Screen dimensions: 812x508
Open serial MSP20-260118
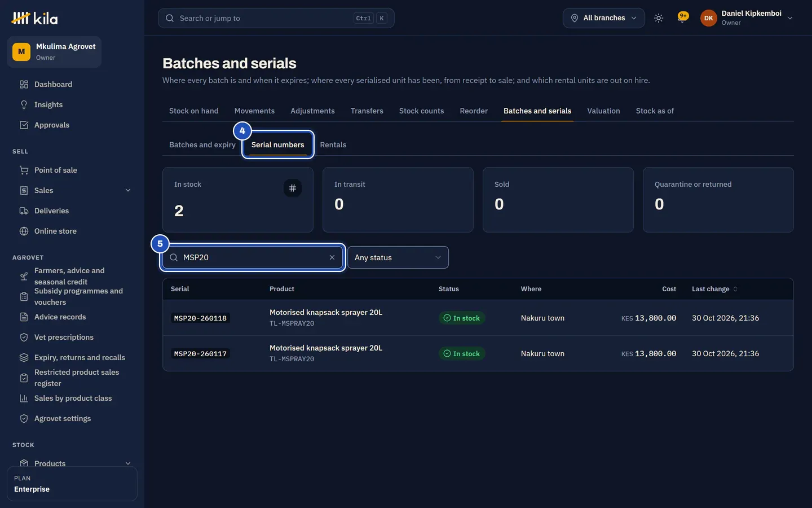(200, 318)
